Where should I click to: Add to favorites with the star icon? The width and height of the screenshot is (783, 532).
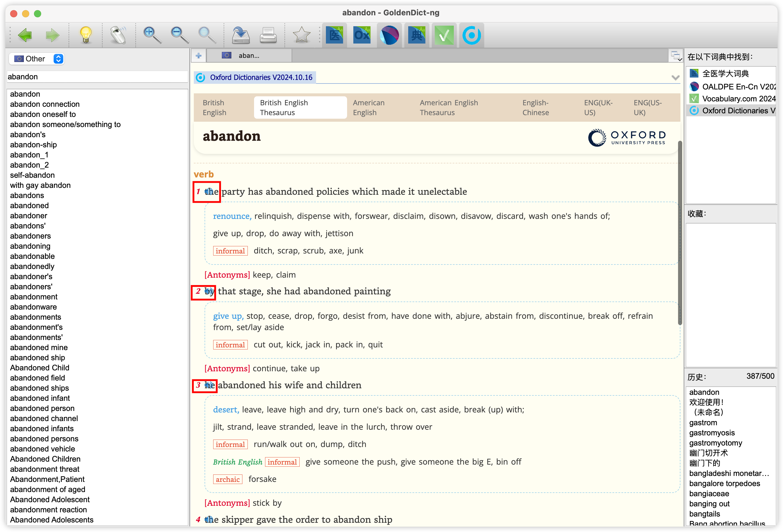click(x=301, y=35)
